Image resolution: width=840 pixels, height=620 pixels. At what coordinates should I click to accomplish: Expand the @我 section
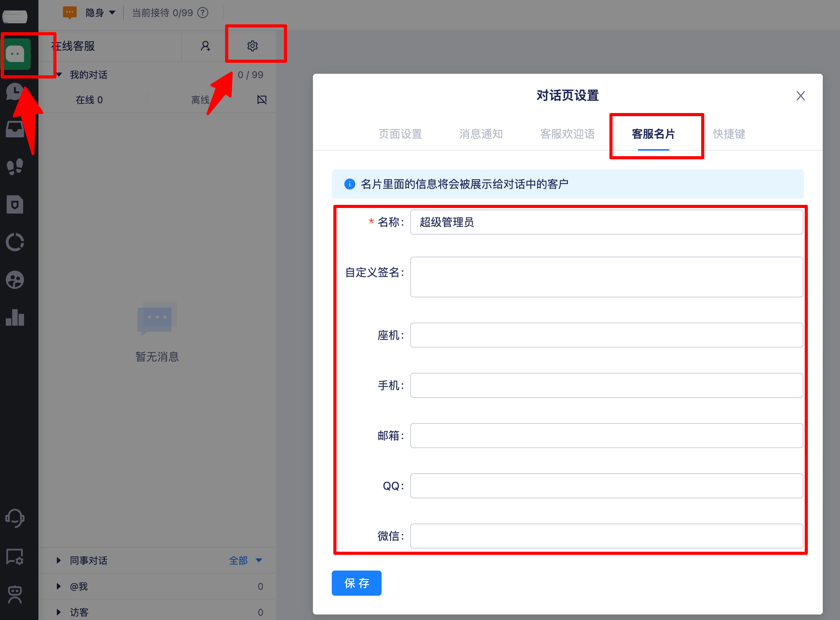pos(59,586)
